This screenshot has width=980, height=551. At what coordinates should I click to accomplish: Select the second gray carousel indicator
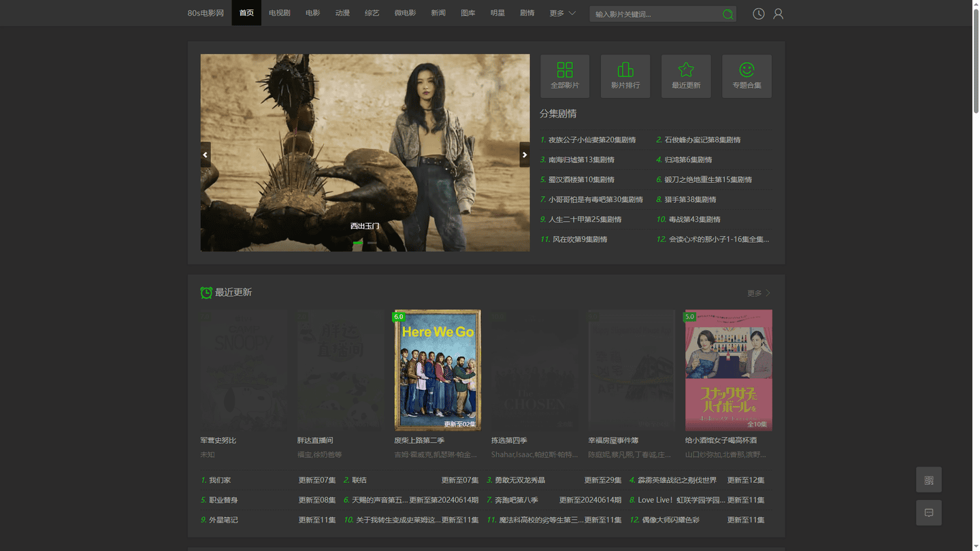click(372, 243)
